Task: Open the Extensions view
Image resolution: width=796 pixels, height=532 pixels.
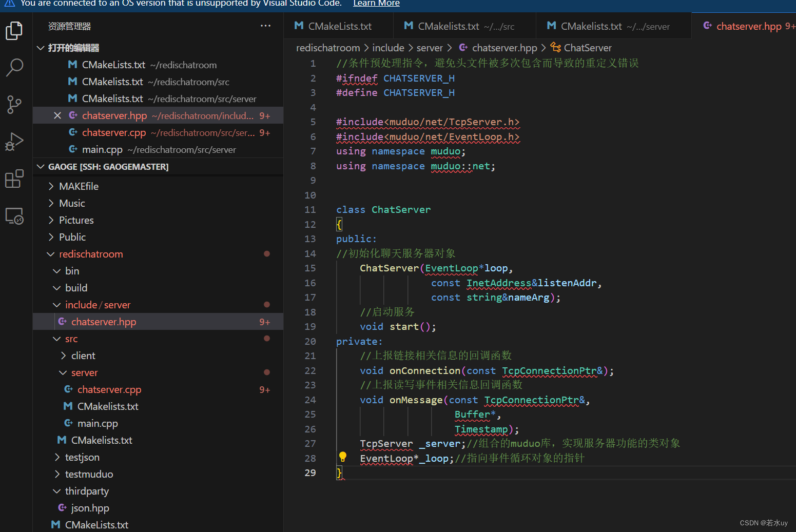Action: click(x=14, y=179)
